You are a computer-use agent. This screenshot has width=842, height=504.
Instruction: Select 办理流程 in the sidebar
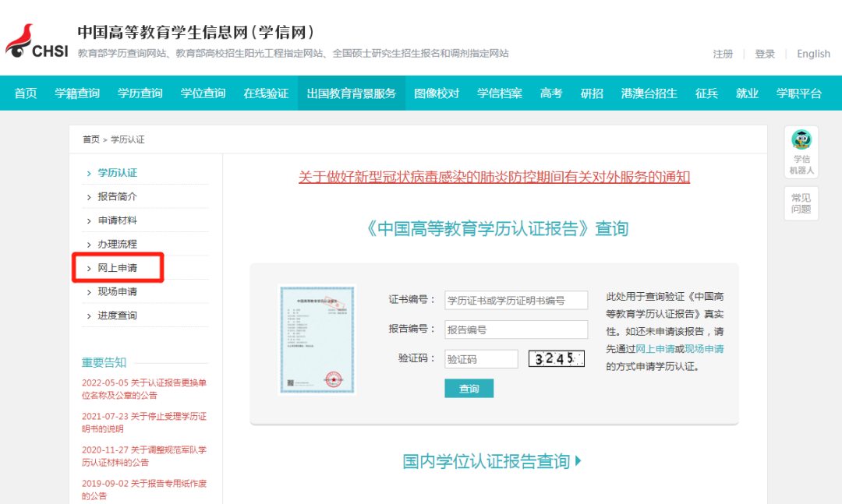coord(117,245)
